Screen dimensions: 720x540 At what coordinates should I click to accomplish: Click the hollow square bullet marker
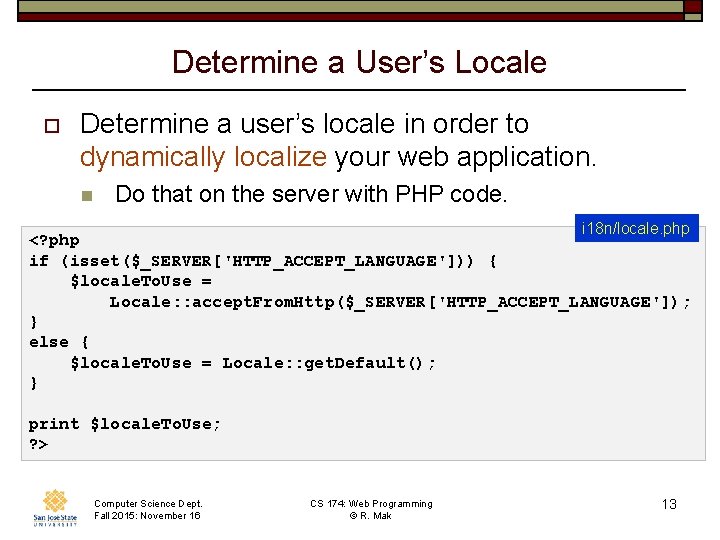tap(52, 126)
